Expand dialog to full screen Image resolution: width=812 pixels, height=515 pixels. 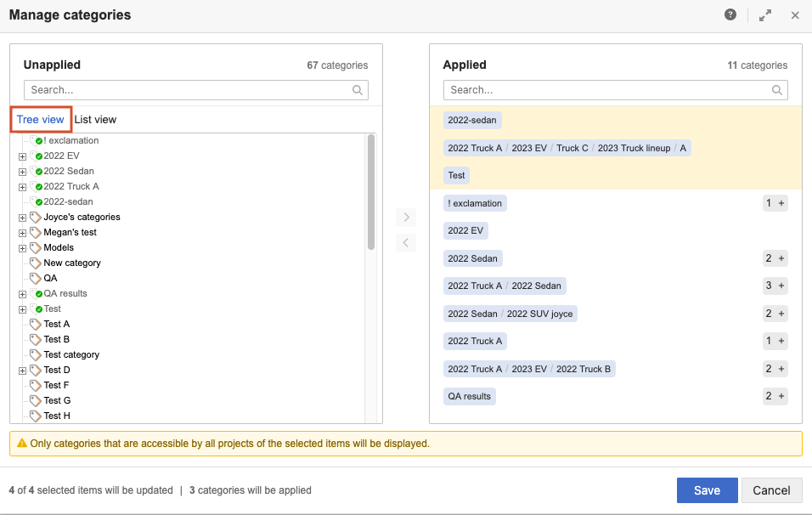765,15
